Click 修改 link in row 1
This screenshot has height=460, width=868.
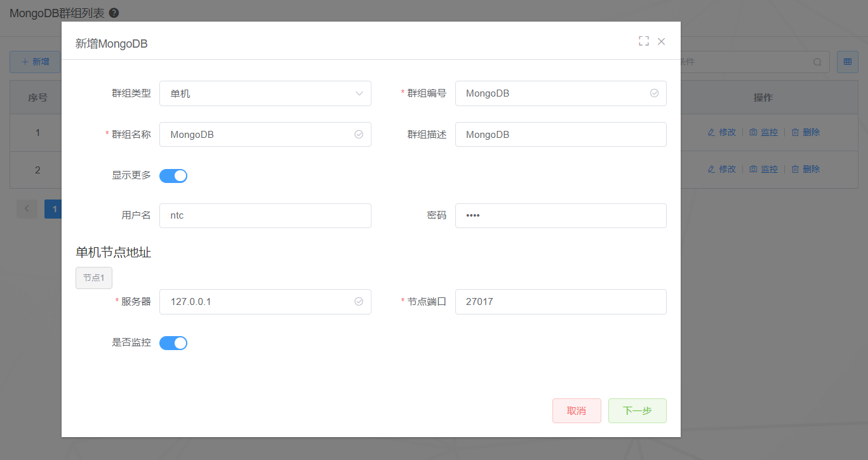point(722,132)
